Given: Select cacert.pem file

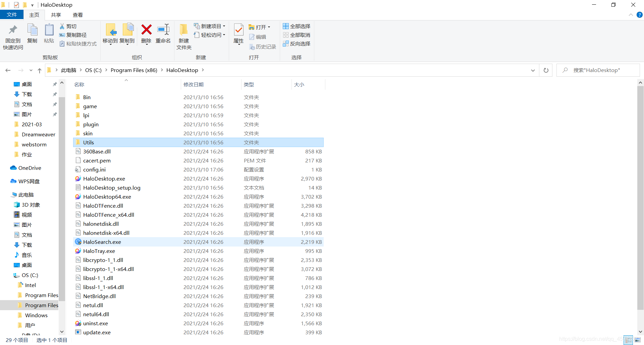Looking at the screenshot, I should [97, 160].
